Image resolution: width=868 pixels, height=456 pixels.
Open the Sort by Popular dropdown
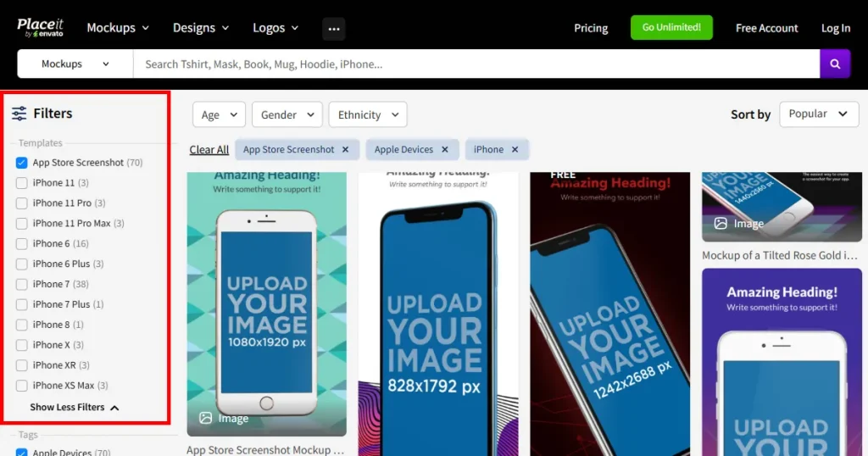[819, 114]
